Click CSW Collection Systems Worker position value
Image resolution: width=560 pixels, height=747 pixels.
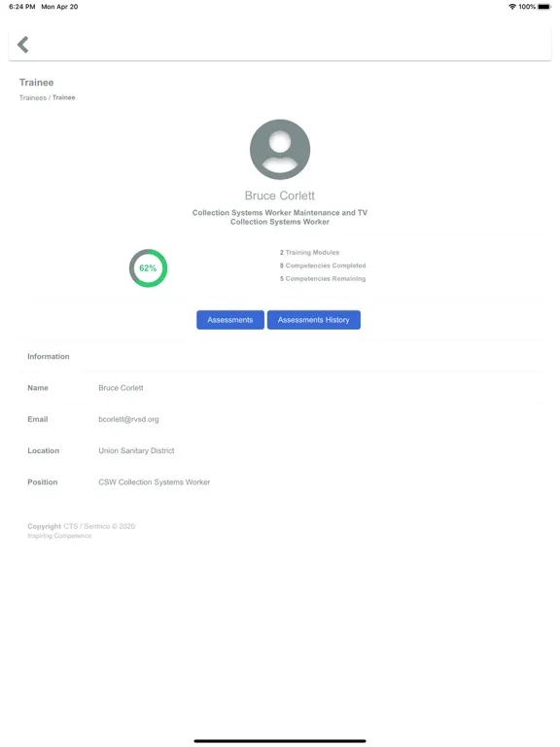pyautogui.click(x=155, y=482)
